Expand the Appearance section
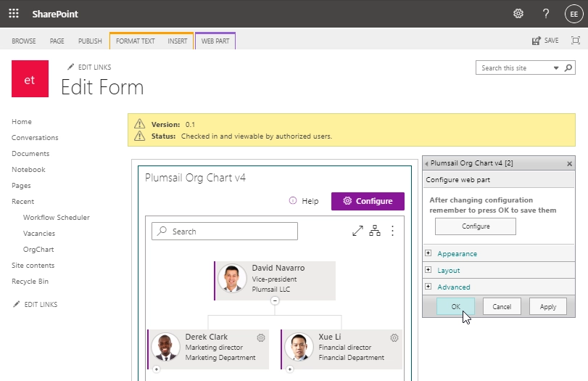This screenshot has height=381, width=588. click(428, 253)
